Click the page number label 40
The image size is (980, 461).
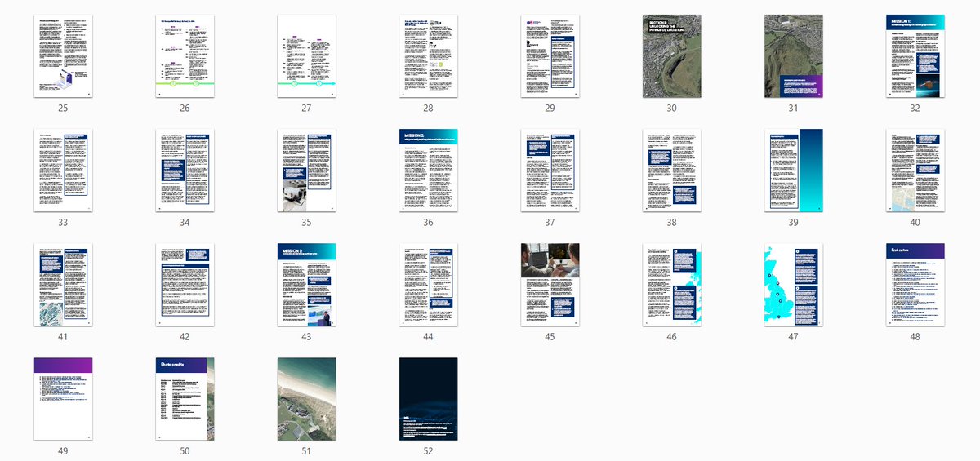click(915, 222)
